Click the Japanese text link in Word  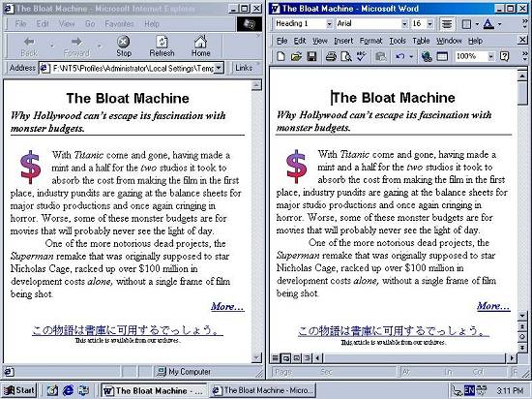coord(394,331)
